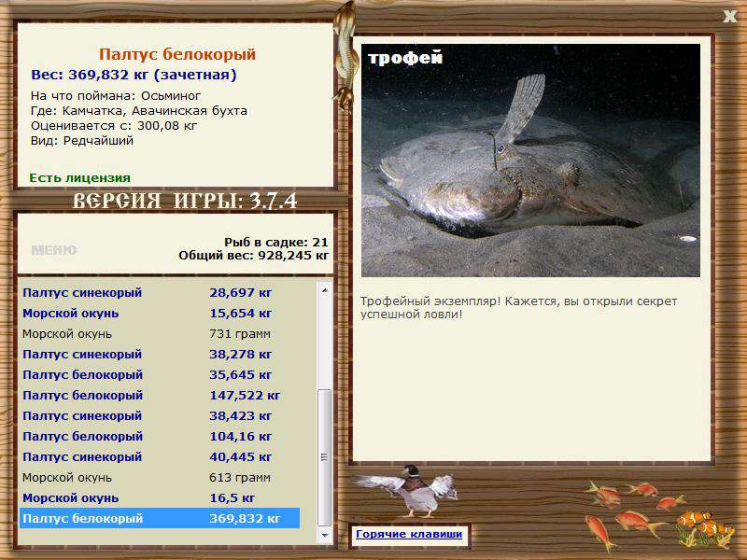The height and width of the screenshot is (560, 747).
Task: Click the Общий вес: 928,245 кг text
Action: [253, 256]
